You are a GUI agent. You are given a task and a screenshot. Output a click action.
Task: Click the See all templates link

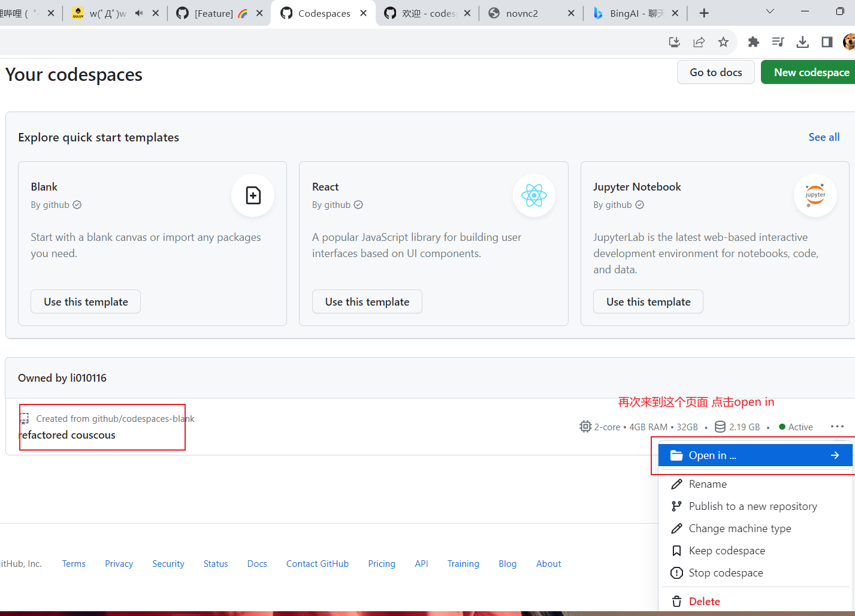824,137
